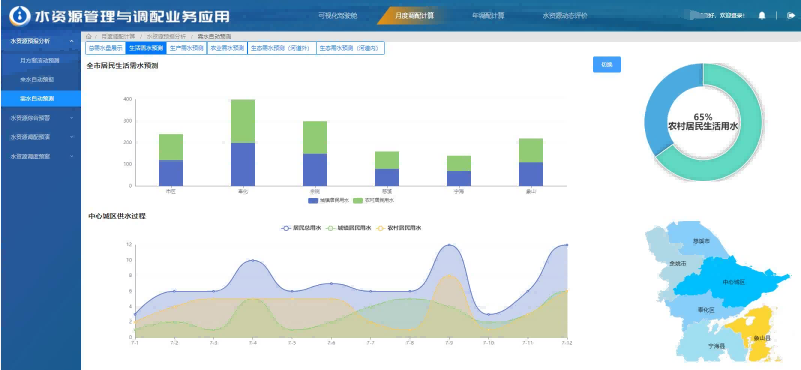Open 月方案滚动预测 sidebar item

coord(40,60)
